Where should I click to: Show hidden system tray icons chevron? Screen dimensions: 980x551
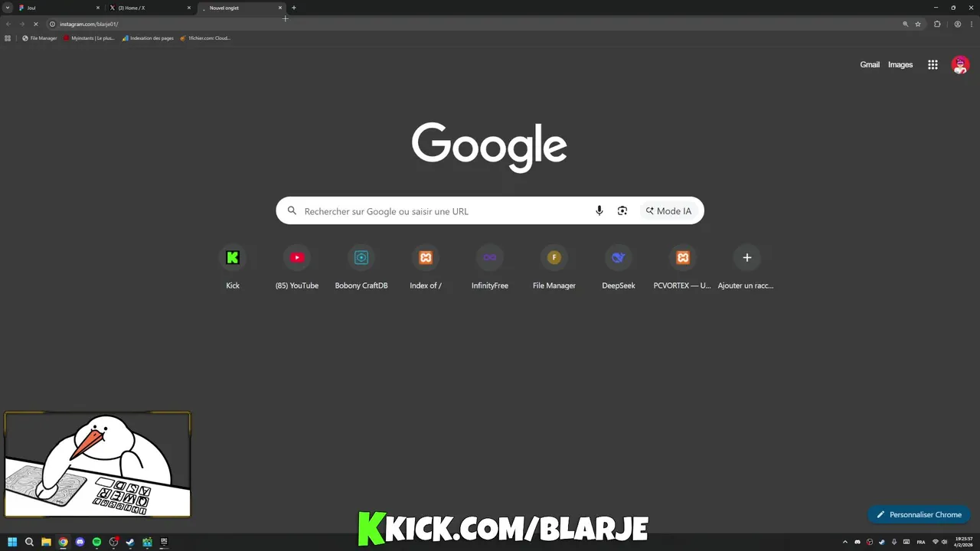pyautogui.click(x=845, y=542)
